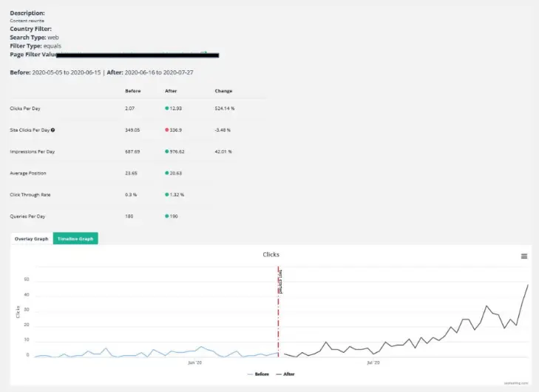Click the Site Clicks Per Day help icon
The width and height of the screenshot is (539, 392).
click(52, 130)
